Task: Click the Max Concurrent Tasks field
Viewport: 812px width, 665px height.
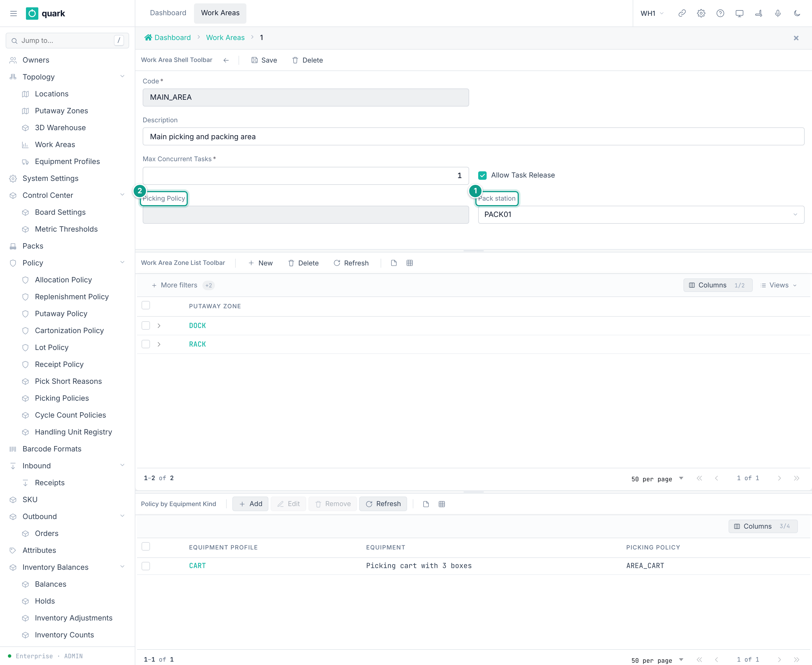Action: [x=305, y=176]
